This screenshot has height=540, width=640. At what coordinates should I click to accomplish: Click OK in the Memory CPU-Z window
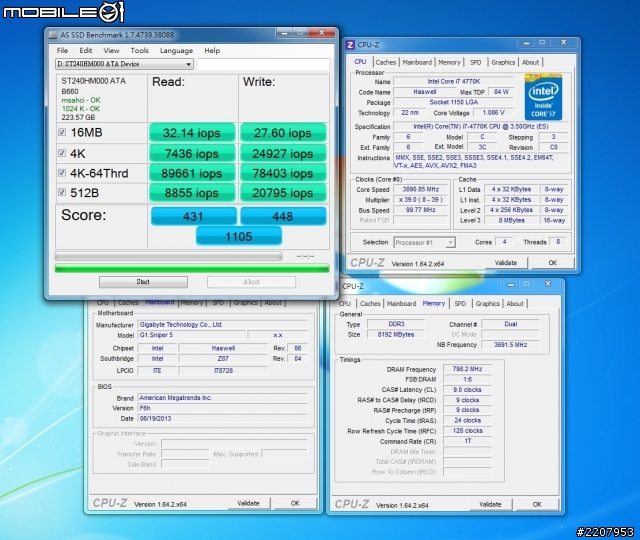[537, 504]
